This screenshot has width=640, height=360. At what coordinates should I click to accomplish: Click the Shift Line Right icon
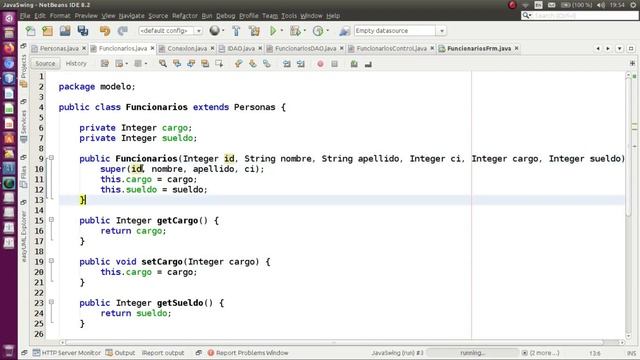(x=301, y=64)
